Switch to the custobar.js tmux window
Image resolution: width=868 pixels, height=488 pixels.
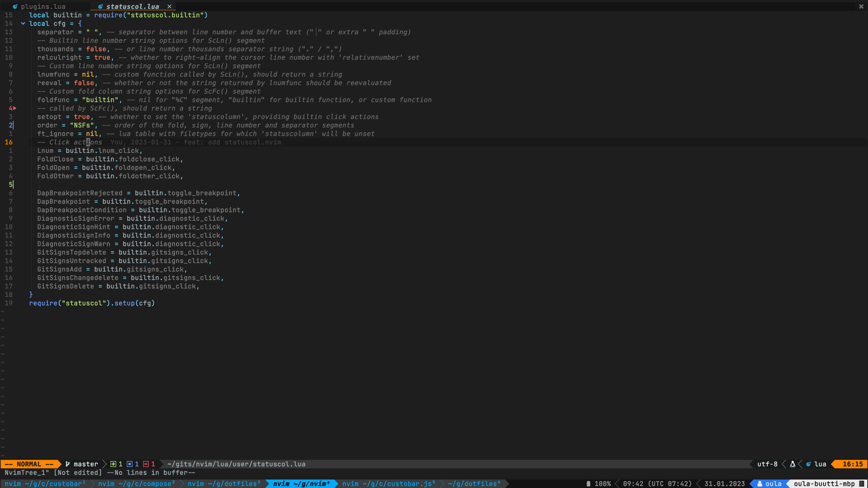click(x=388, y=484)
